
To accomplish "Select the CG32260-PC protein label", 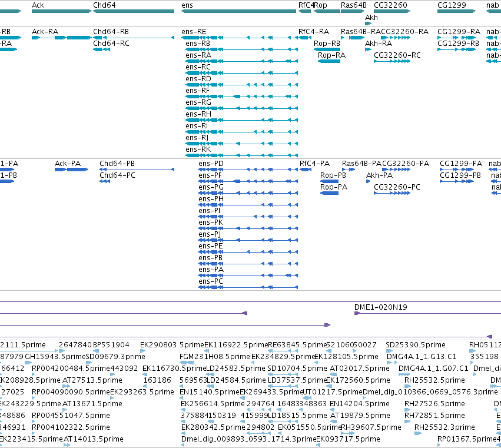I will click(x=397, y=187).
